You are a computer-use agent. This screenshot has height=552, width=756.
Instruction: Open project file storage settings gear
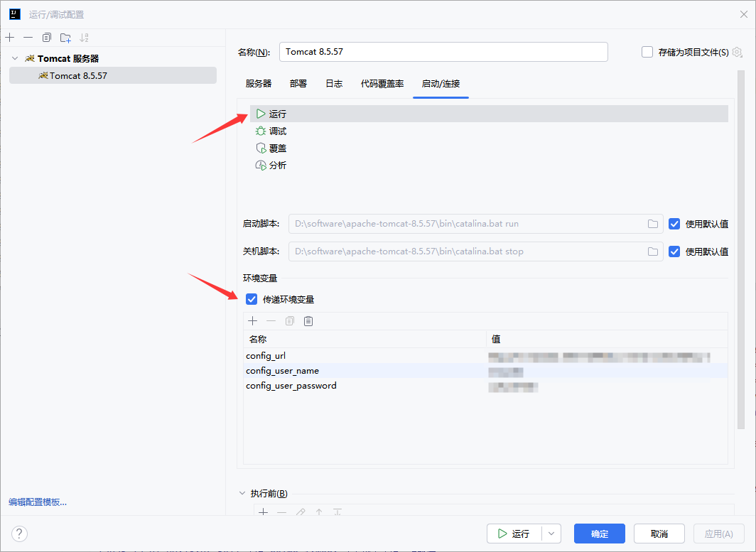pyautogui.click(x=738, y=52)
